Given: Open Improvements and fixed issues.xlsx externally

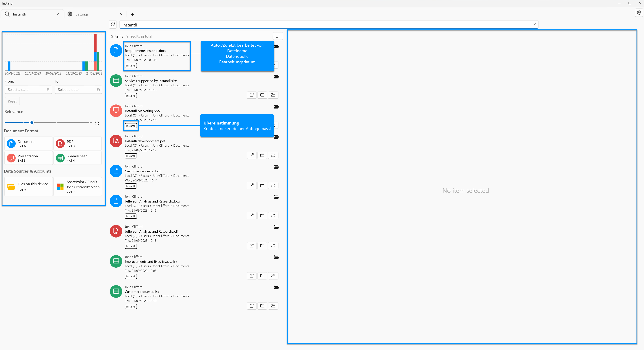Looking at the screenshot, I should (x=252, y=276).
